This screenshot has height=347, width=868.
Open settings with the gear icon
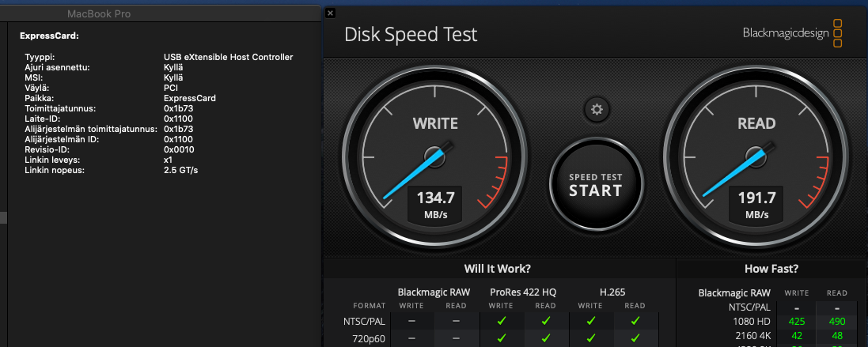click(597, 110)
